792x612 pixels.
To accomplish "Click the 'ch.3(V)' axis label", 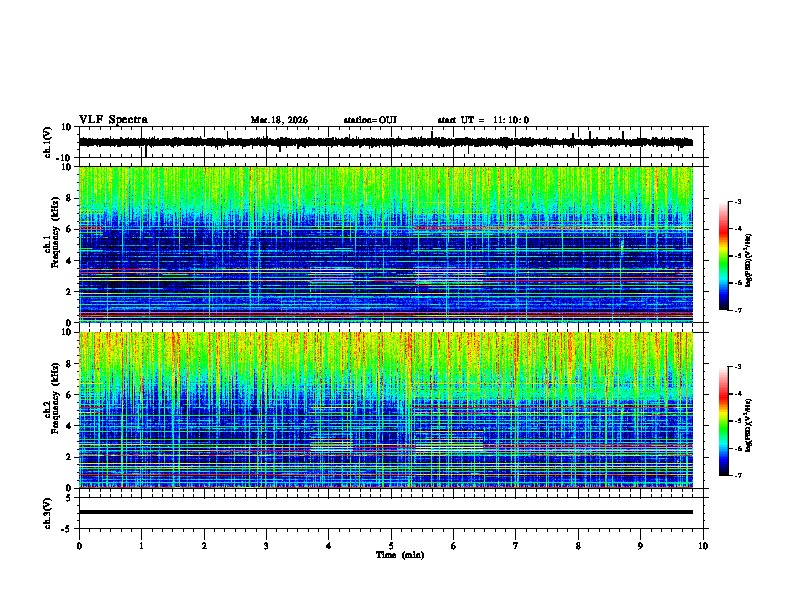I will coord(48,513).
